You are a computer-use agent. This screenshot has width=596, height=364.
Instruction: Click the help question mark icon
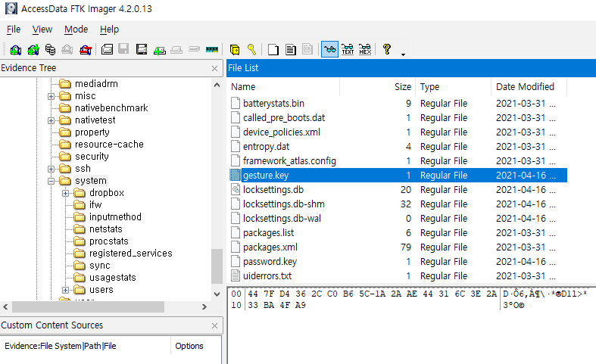pos(387,49)
